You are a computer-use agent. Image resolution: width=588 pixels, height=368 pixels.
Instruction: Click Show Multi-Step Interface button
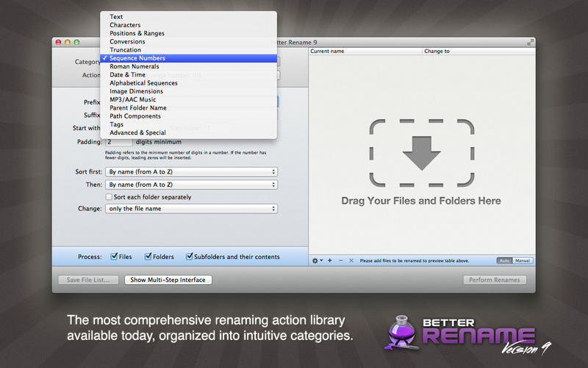[x=168, y=280]
